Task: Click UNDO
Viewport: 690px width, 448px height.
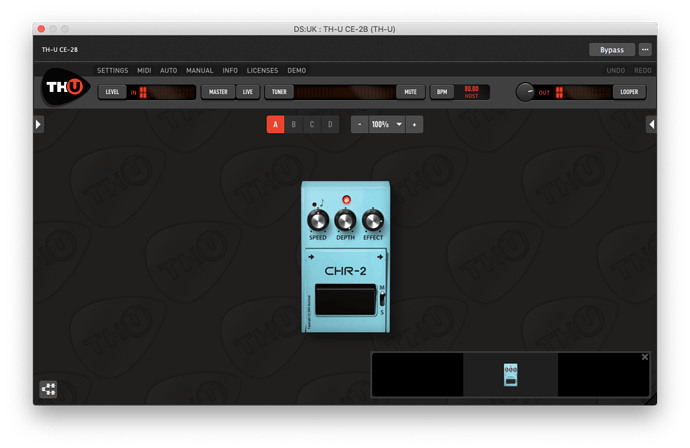Action: pos(615,70)
